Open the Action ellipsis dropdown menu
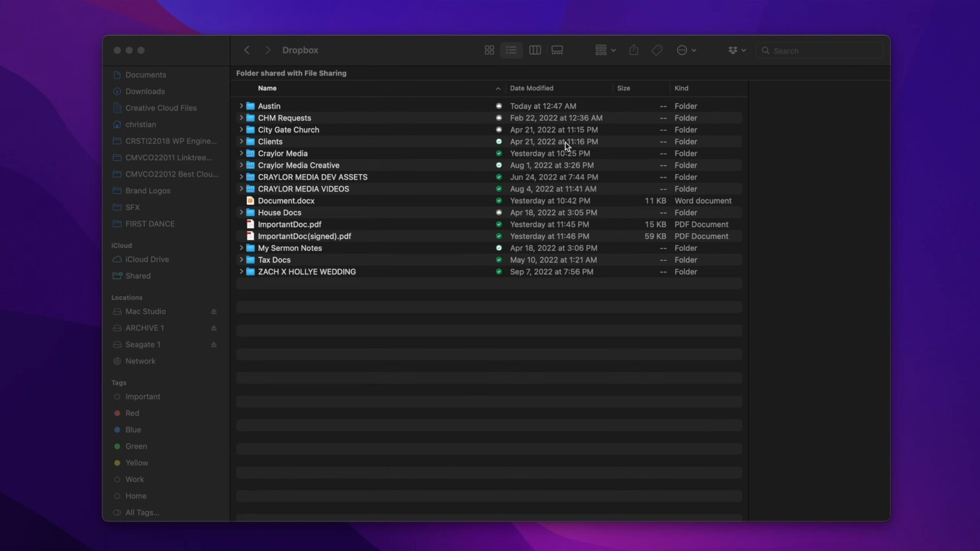This screenshot has height=551, width=980. point(686,50)
